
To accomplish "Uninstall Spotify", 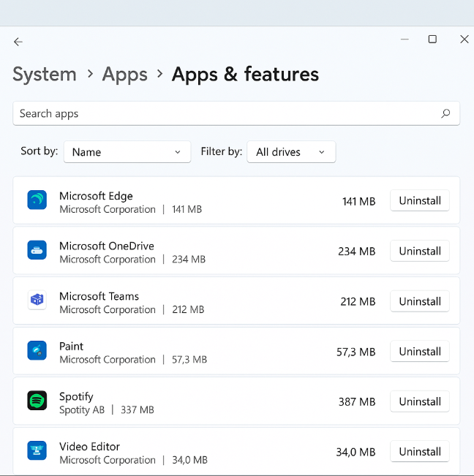I will click(420, 401).
